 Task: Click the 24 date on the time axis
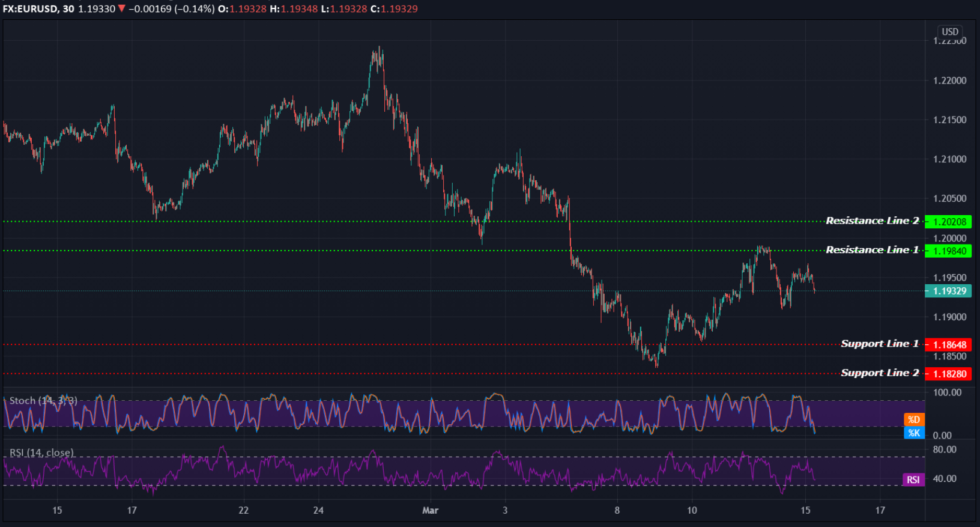(x=318, y=510)
